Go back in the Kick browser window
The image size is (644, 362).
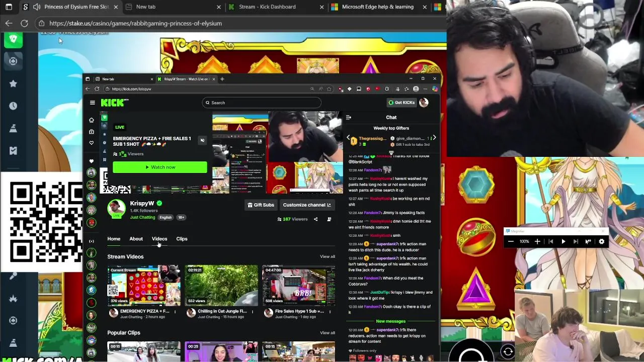point(88,89)
